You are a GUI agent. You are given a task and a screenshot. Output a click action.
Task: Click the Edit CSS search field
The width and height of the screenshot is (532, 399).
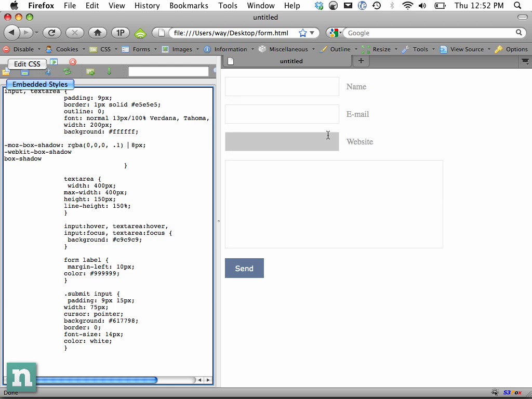tap(168, 72)
